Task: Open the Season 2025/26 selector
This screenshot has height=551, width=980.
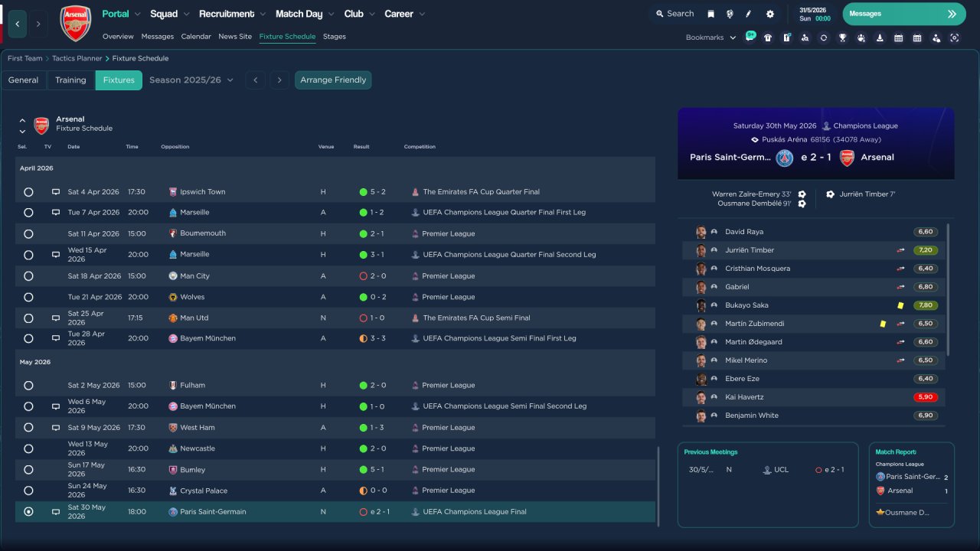Action: [x=191, y=80]
